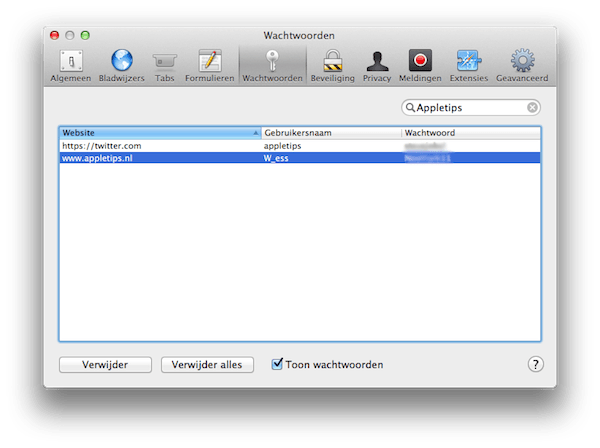Click the Verwijder button

pos(105,365)
